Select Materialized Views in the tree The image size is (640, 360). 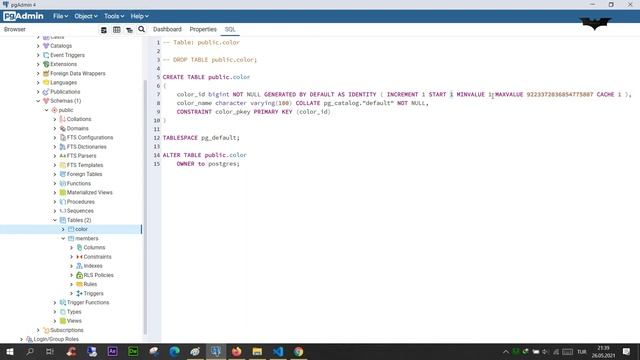point(89,193)
